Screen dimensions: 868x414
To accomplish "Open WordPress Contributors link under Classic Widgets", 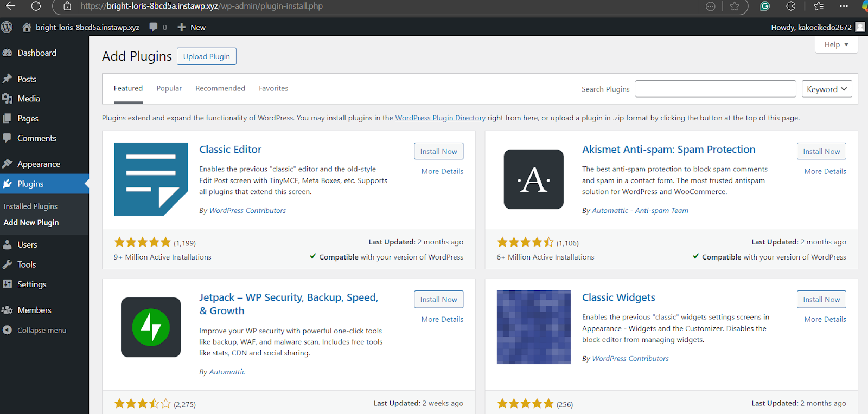I will pos(630,358).
